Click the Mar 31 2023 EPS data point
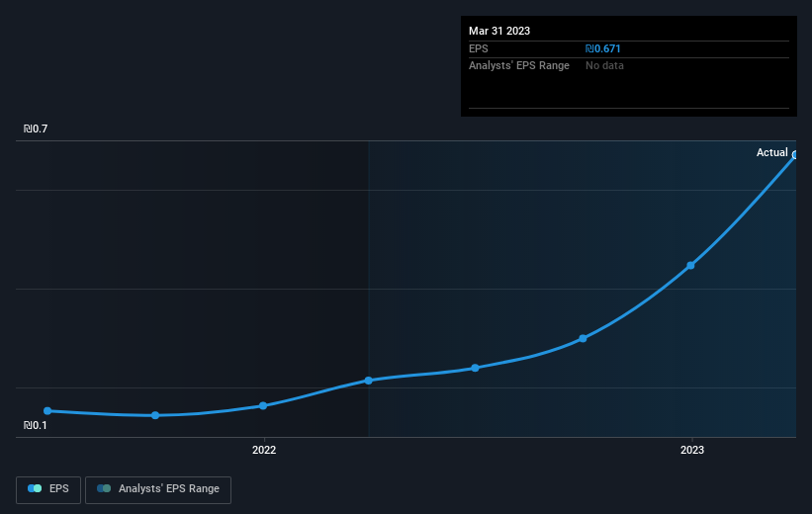 tap(794, 155)
